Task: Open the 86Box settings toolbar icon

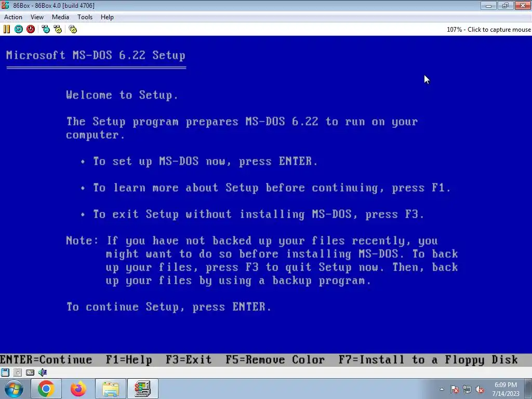Action: (73, 30)
